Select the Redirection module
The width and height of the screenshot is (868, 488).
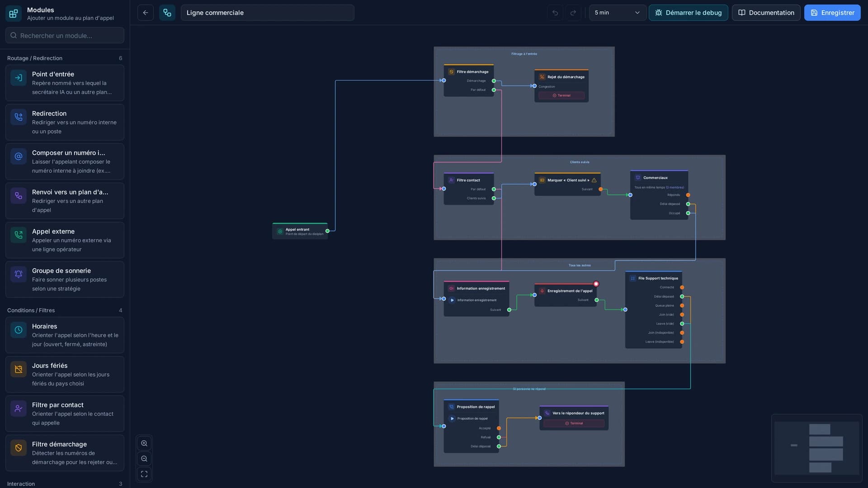coord(65,122)
